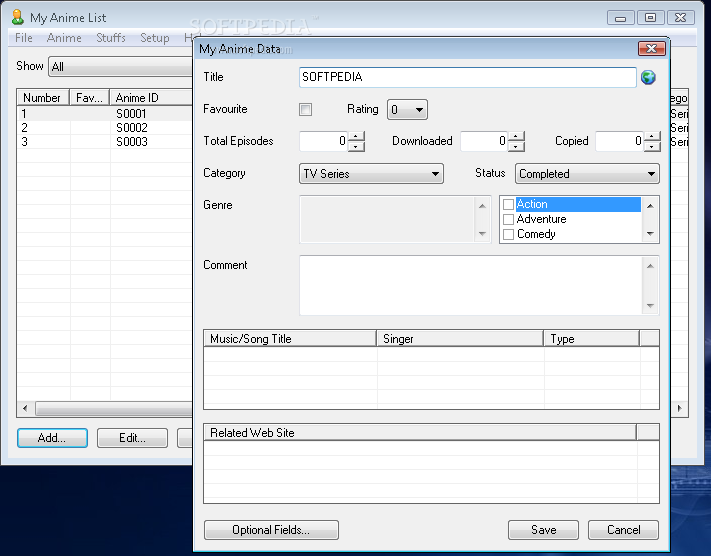Increase Copied count with up arrow

(x=652, y=136)
